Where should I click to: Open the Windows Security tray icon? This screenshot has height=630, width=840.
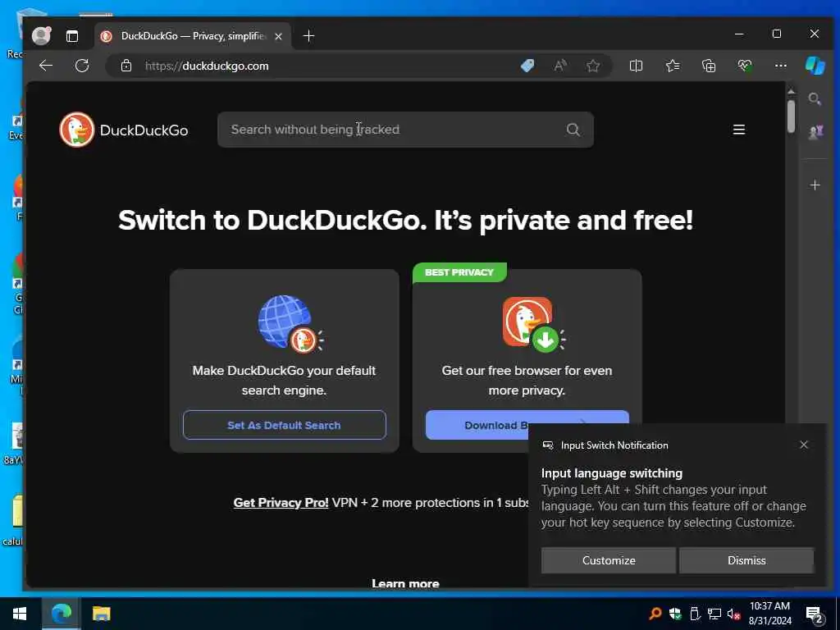click(675, 614)
